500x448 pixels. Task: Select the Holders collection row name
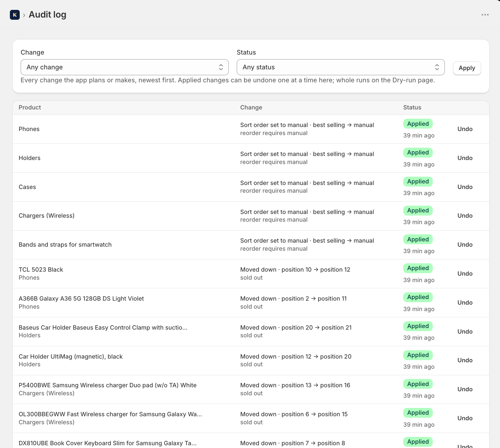(x=30, y=158)
